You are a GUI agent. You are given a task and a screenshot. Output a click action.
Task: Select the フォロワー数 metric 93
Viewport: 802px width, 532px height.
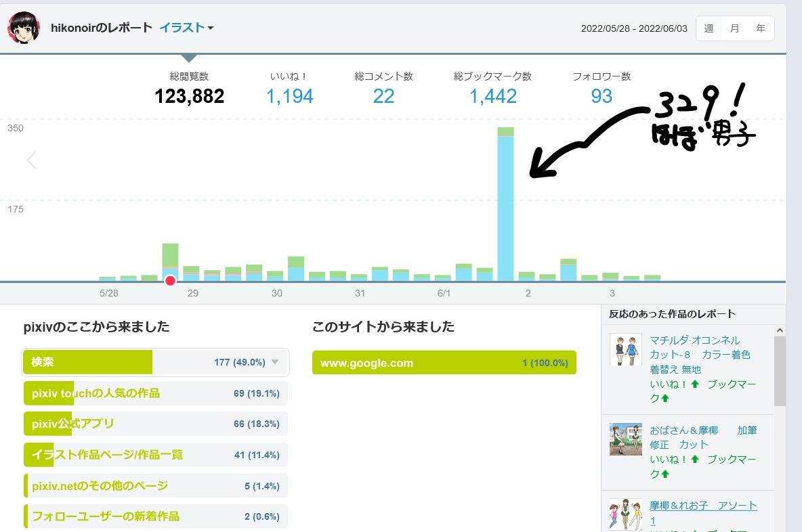click(x=601, y=89)
